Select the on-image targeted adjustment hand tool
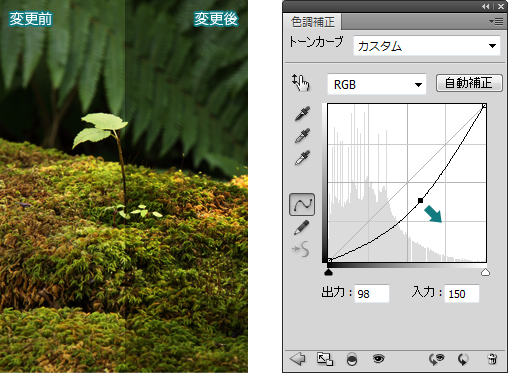508x373 pixels. pyautogui.click(x=301, y=83)
